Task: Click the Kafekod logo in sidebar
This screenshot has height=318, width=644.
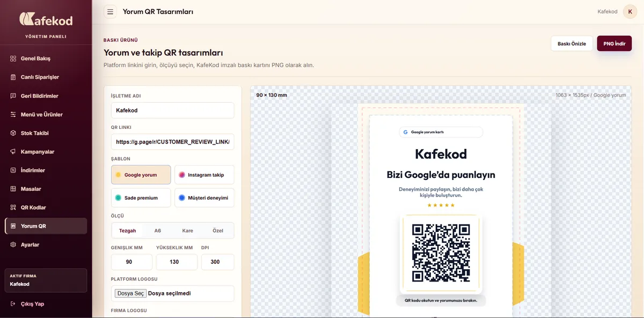Action: click(x=46, y=20)
